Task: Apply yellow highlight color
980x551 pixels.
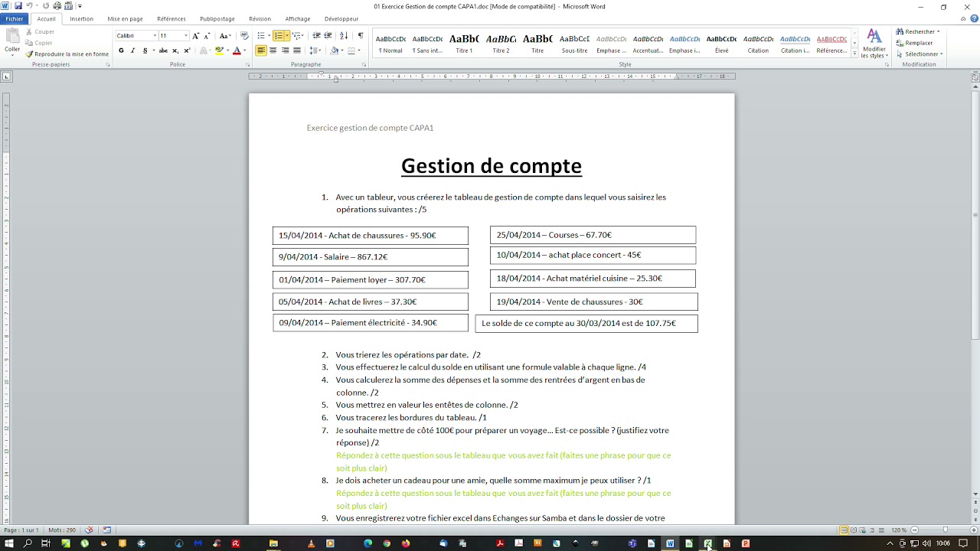Action: coord(219,51)
